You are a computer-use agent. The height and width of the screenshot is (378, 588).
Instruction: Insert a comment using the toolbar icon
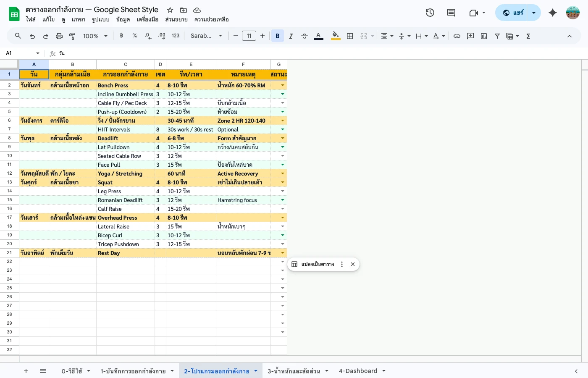(470, 36)
